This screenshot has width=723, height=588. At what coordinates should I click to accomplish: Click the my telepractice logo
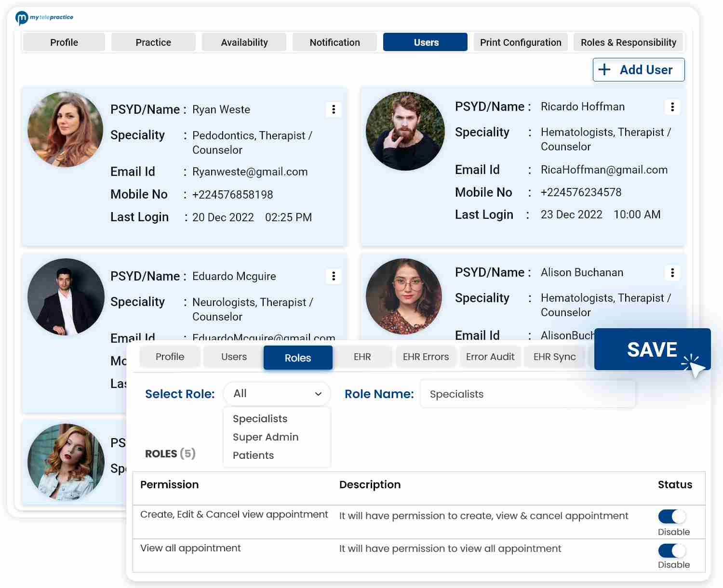point(45,17)
